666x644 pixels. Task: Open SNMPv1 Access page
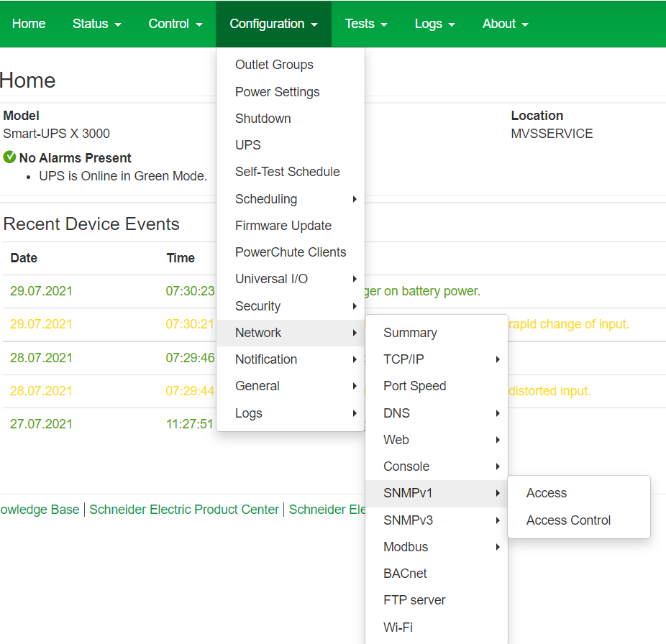579,493
